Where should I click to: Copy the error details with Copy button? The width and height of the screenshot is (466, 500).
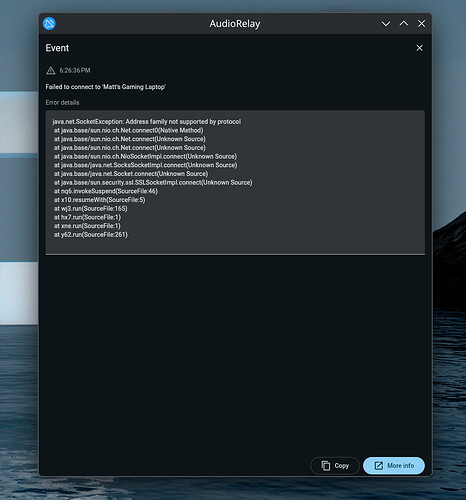pyautogui.click(x=335, y=465)
